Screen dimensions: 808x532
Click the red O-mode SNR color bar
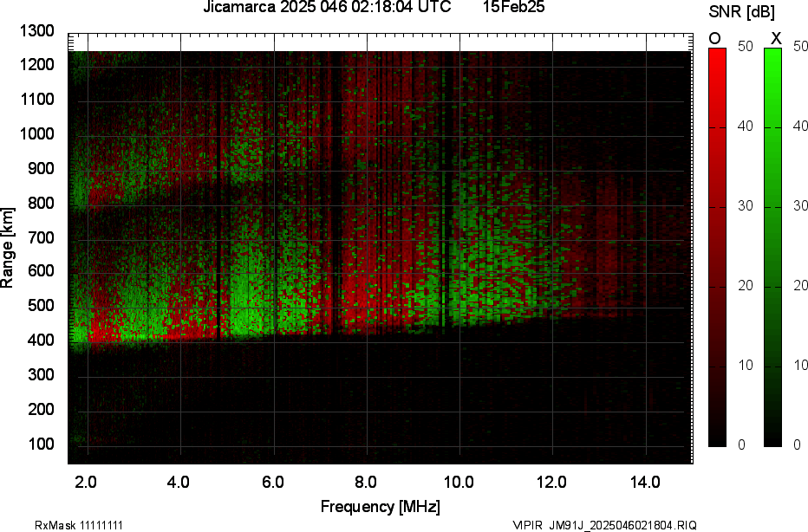click(717, 247)
